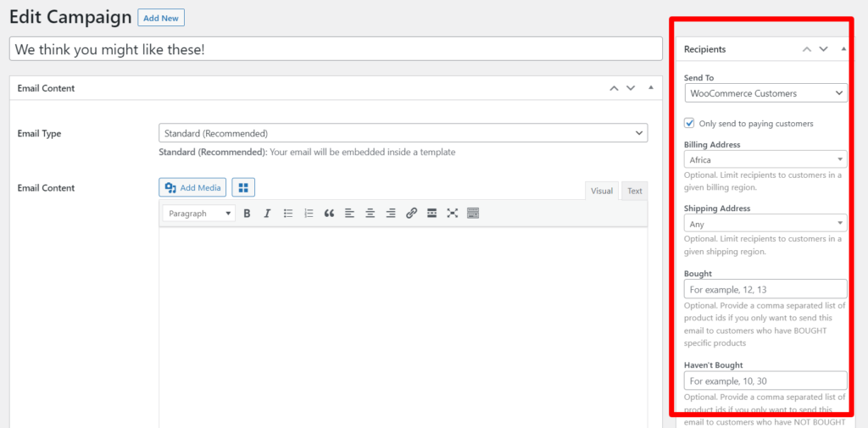Move Recipients panel up
The width and height of the screenshot is (868, 428).
click(x=807, y=49)
